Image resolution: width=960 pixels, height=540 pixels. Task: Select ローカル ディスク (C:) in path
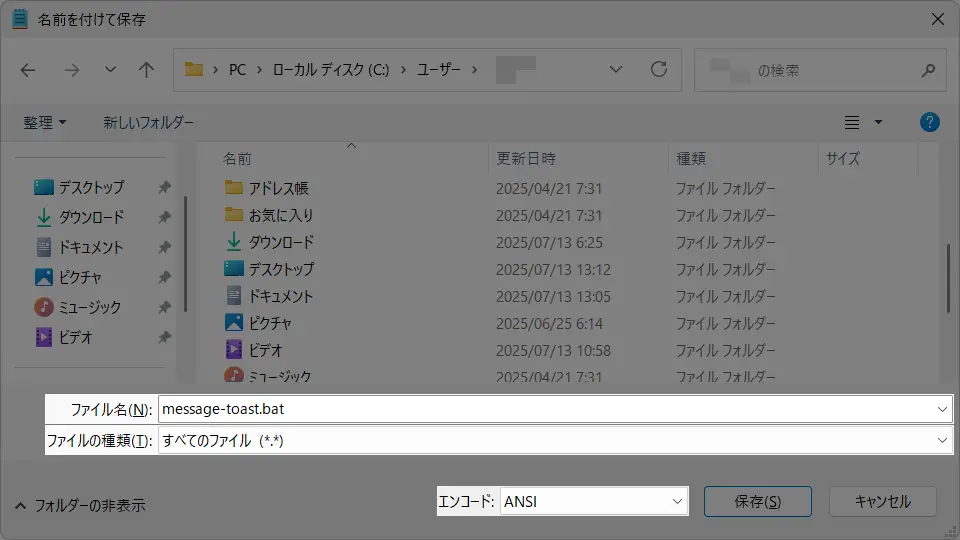[x=331, y=70]
